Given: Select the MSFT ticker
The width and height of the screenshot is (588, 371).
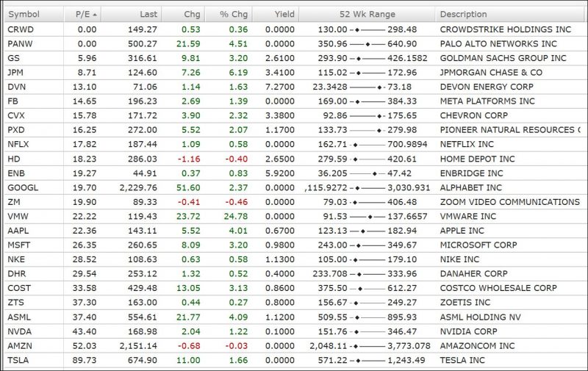Looking at the screenshot, I should (x=19, y=245).
